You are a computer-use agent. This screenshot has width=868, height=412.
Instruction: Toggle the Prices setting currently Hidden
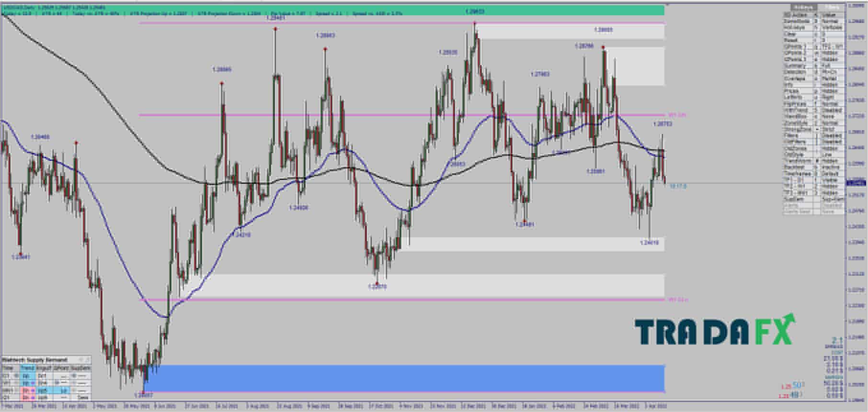(x=813, y=91)
